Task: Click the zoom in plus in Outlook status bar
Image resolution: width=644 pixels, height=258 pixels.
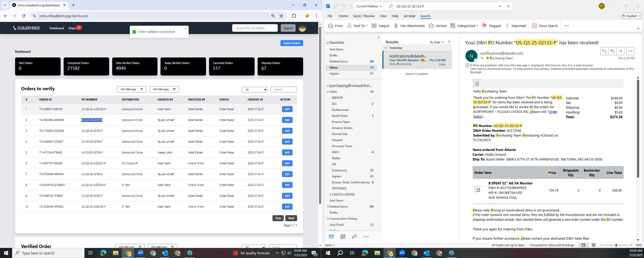Action: pos(631,245)
